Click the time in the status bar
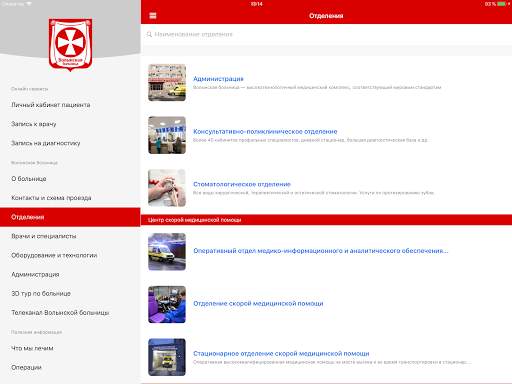 (257, 4)
